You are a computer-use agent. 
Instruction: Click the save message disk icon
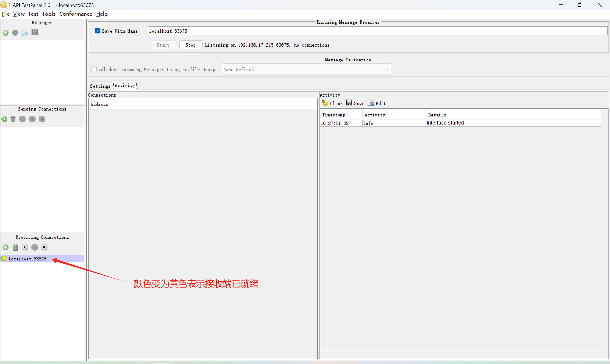[35, 32]
